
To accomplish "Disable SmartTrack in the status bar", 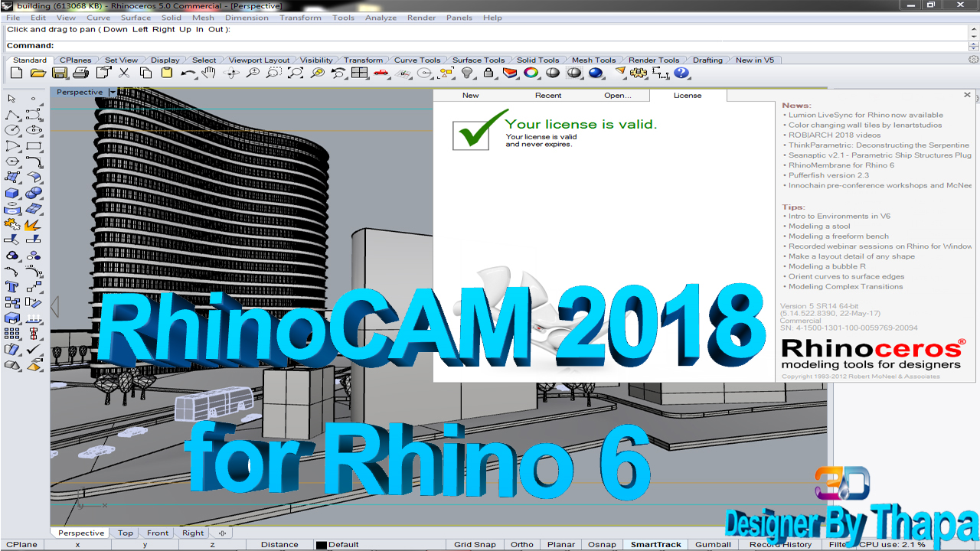I will (656, 545).
